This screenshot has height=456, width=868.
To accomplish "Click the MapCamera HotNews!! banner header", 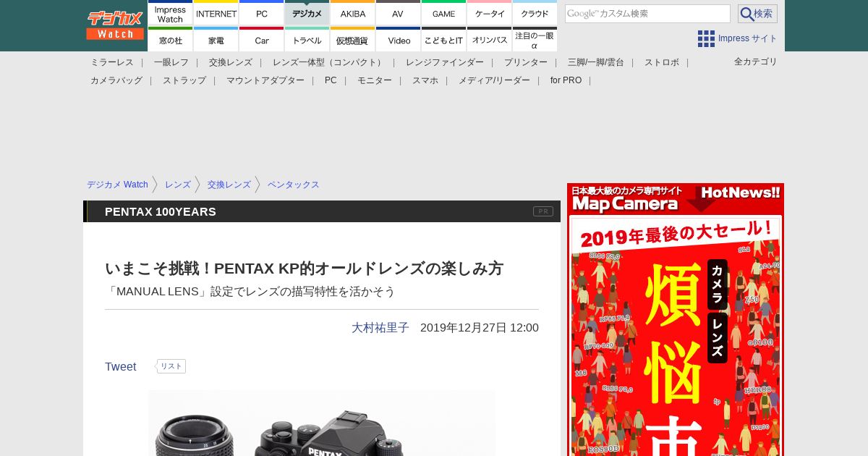I will 676,199.
